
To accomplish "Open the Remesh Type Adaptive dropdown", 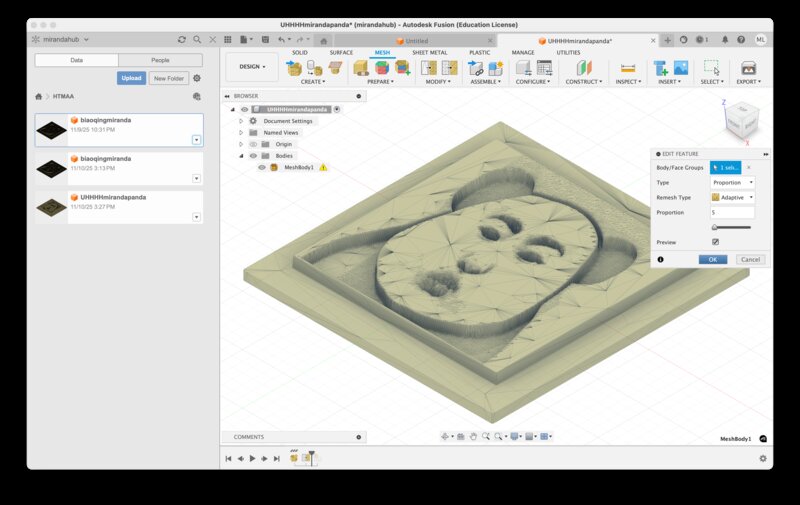I will tap(733, 198).
